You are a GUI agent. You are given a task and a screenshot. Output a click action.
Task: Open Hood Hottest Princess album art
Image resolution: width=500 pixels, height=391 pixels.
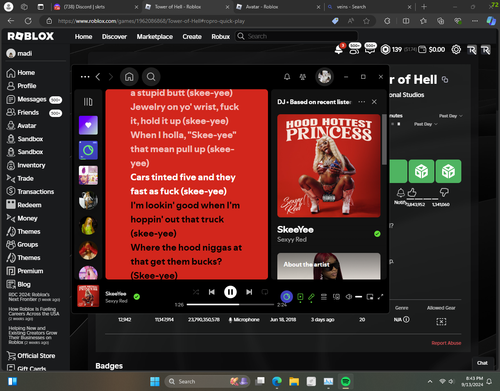[x=329, y=166]
